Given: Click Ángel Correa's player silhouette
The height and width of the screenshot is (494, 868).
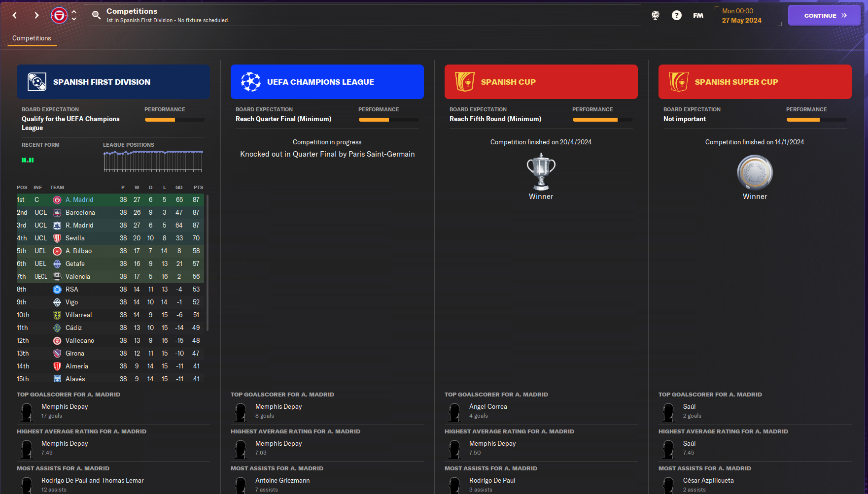Looking at the screenshot, I should tap(454, 412).
